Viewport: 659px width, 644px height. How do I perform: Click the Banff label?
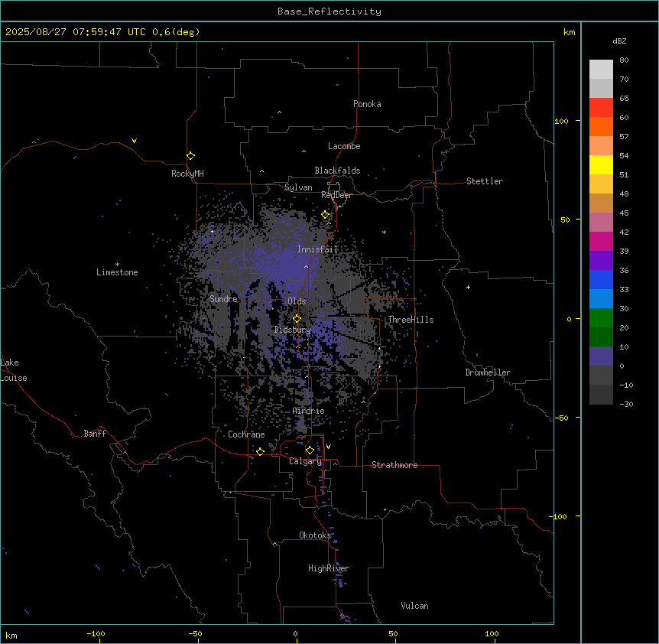point(95,434)
